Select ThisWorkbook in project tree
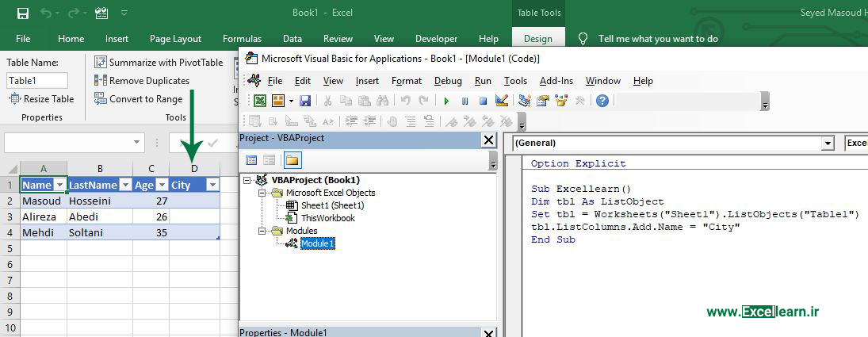This screenshot has width=868, height=337. (x=327, y=218)
